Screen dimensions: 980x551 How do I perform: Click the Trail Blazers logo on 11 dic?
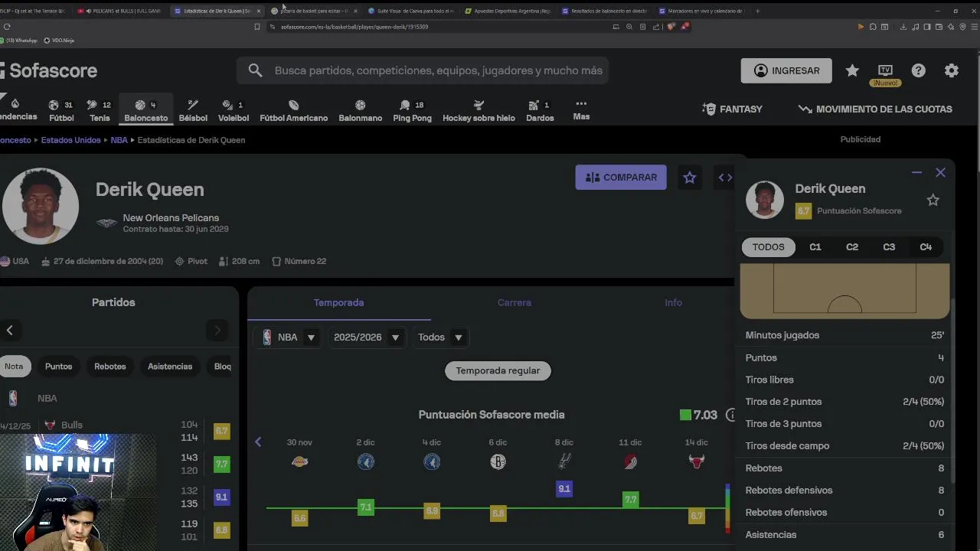click(630, 461)
